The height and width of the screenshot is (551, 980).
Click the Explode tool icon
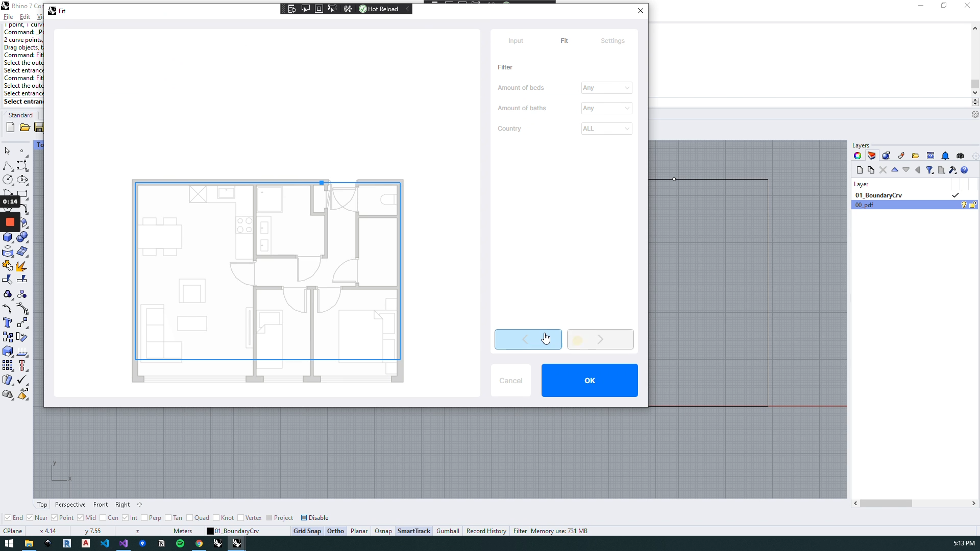click(x=21, y=266)
